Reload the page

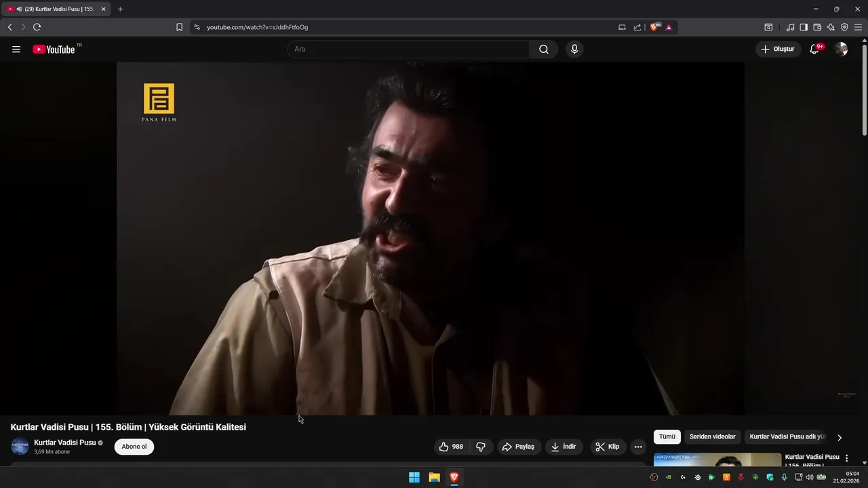pyautogui.click(x=37, y=27)
